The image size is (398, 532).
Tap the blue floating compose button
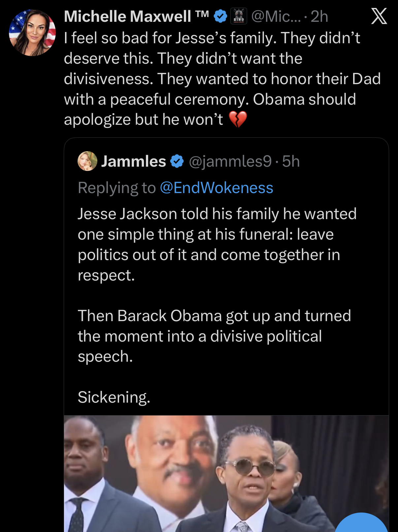click(361, 525)
